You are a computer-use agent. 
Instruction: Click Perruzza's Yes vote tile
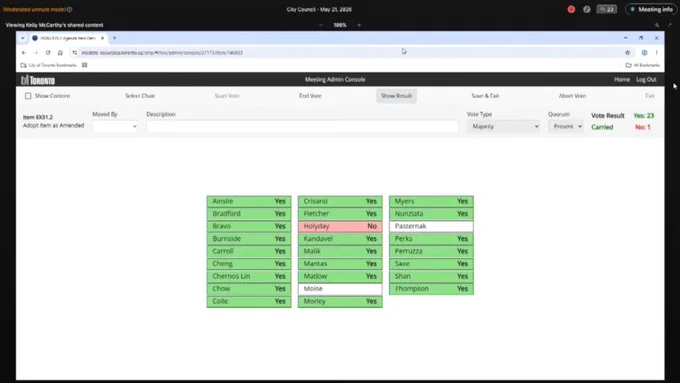tap(431, 251)
